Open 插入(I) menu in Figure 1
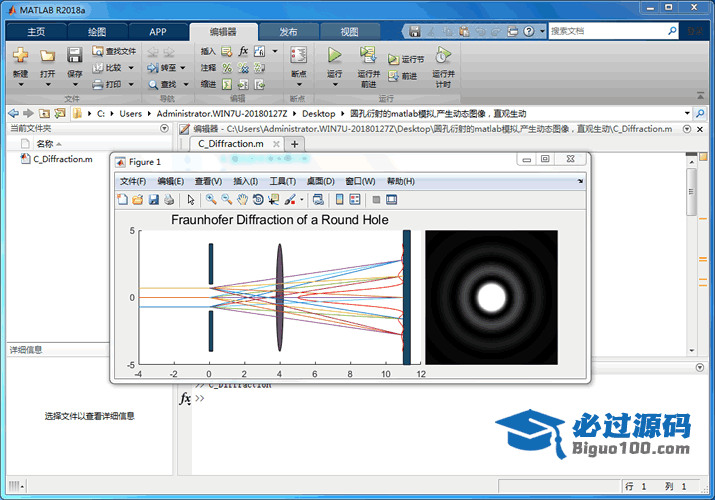Screen dimensions: 715x500 click(x=245, y=181)
